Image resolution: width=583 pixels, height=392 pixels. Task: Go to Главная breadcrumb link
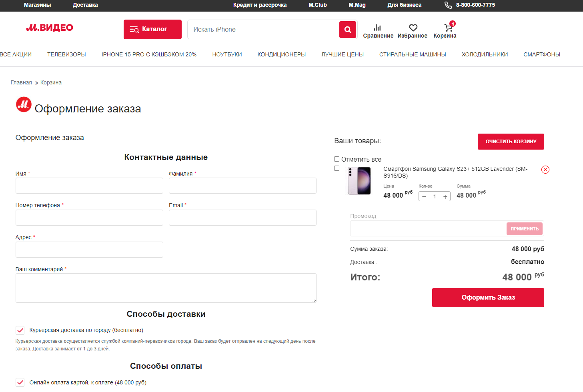click(x=21, y=82)
